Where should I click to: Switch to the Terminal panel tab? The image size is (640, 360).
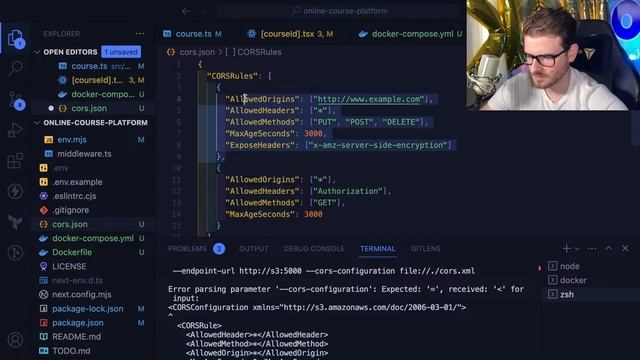tap(378, 249)
